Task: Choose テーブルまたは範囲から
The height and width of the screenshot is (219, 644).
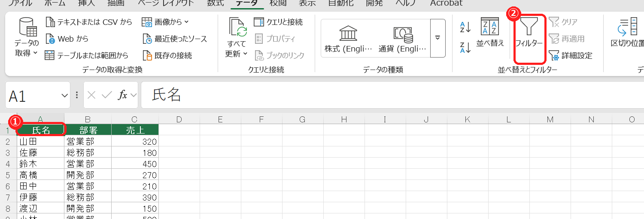Action: pyautogui.click(x=87, y=55)
